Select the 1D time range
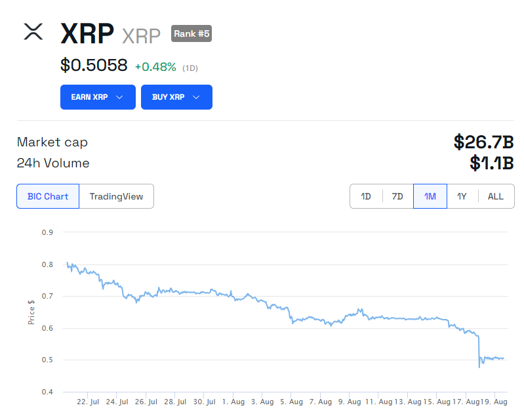The image size is (524, 420). point(365,196)
